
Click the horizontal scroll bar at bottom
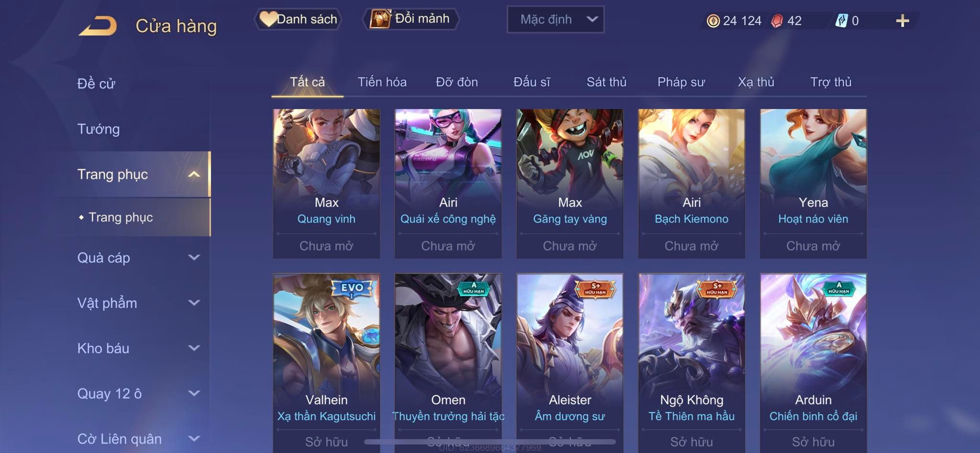[490, 442]
